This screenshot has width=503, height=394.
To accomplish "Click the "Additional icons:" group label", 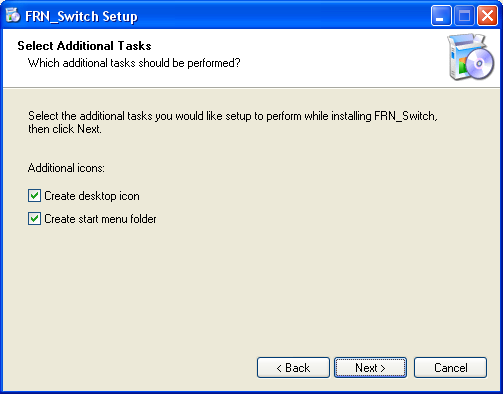I will 66,168.
